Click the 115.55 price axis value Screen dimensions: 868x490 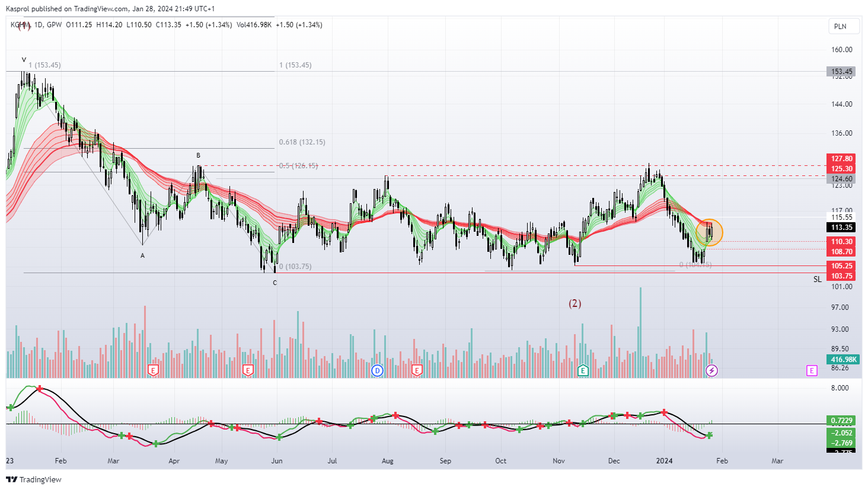pos(842,217)
